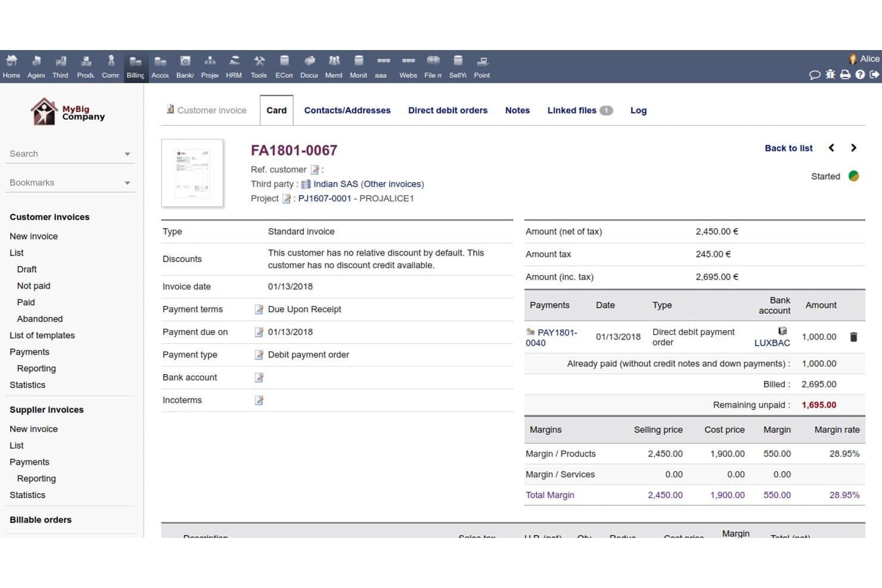Edit the Ref. customer field
The width and height of the screenshot is (882, 588).
315,170
